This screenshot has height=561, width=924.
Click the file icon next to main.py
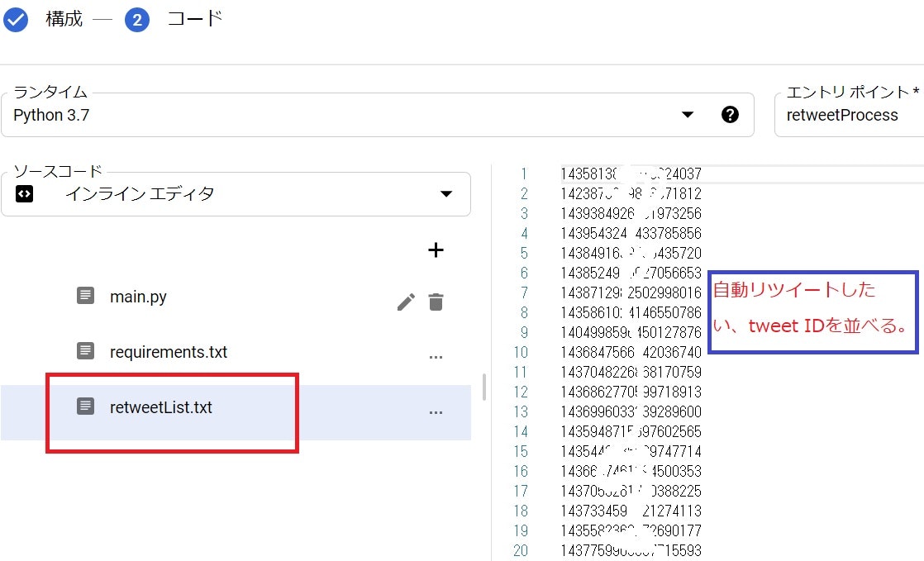[x=85, y=295]
